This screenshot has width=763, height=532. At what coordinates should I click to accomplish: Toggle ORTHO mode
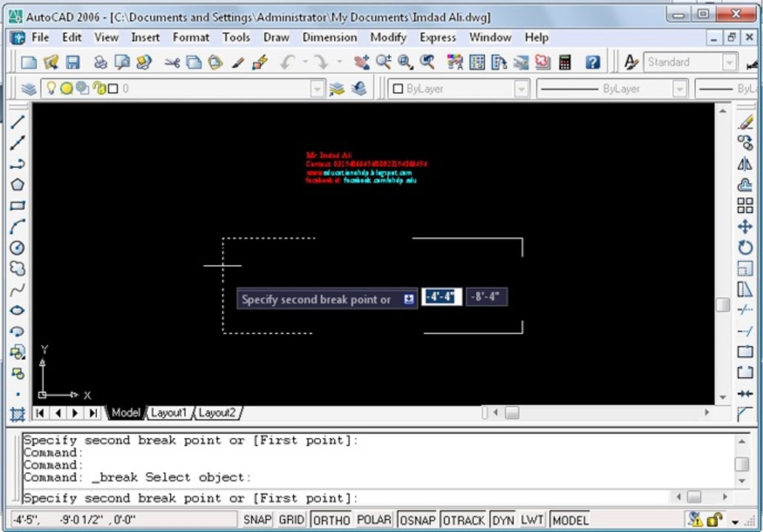point(331,520)
